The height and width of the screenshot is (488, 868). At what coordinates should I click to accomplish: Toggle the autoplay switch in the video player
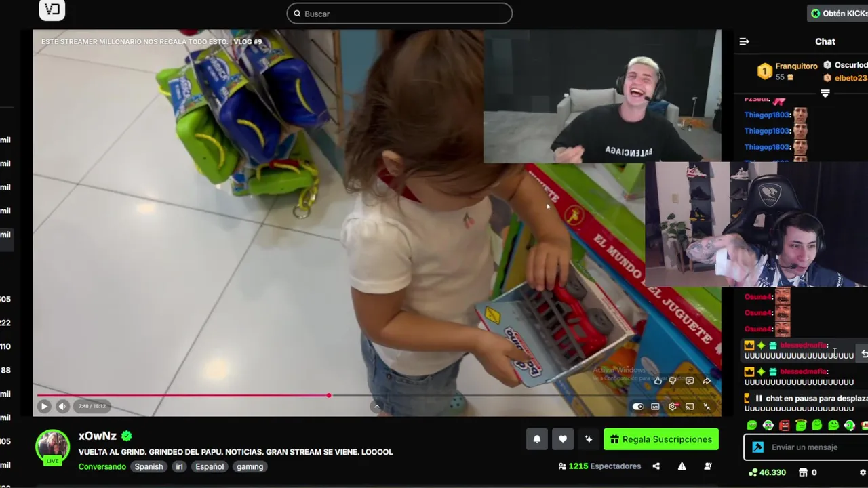(637, 407)
